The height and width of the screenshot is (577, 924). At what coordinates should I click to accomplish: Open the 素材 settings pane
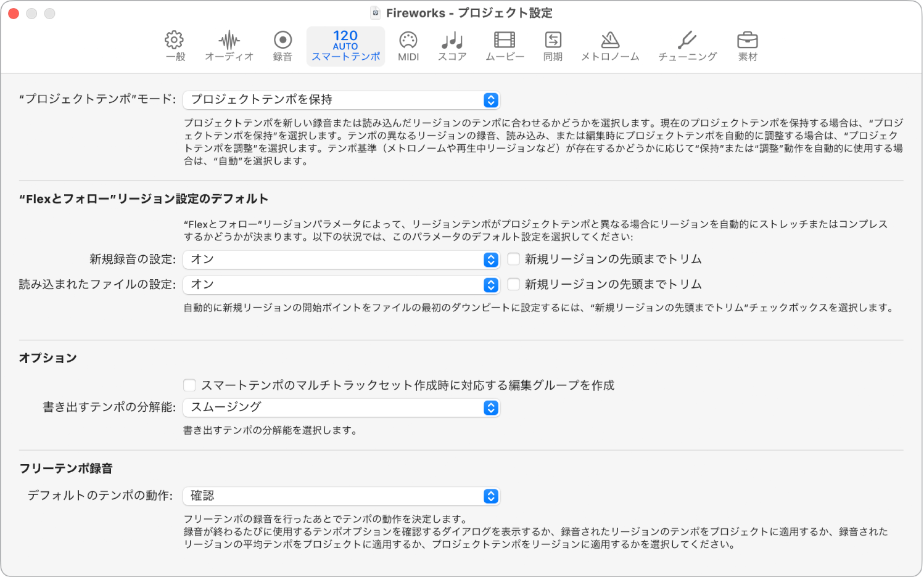tap(748, 46)
